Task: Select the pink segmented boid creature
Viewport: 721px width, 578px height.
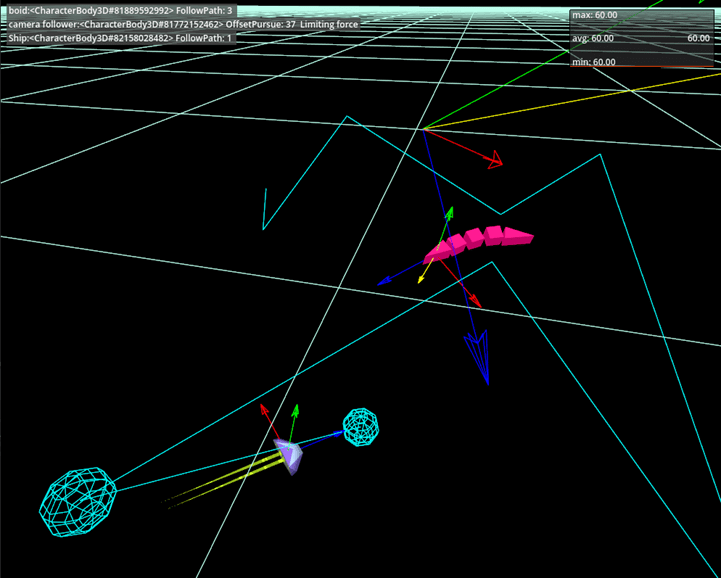Action: pos(479,241)
